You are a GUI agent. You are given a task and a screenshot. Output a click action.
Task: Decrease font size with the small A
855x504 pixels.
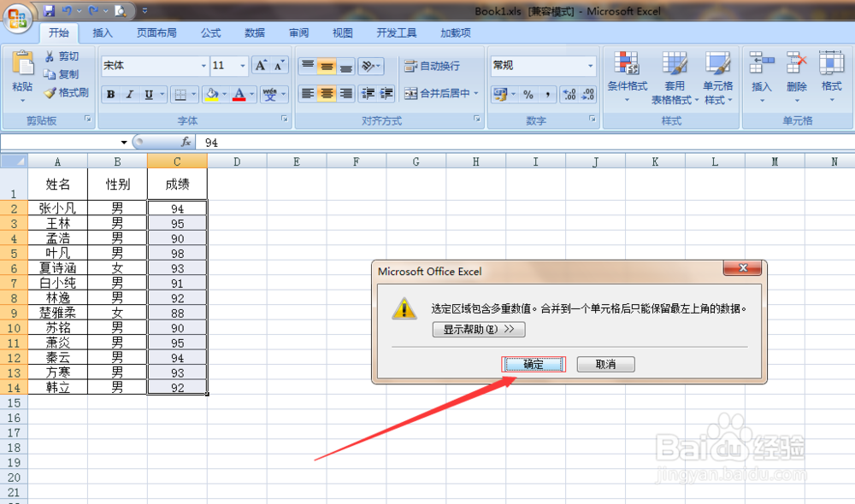(x=279, y=66)
